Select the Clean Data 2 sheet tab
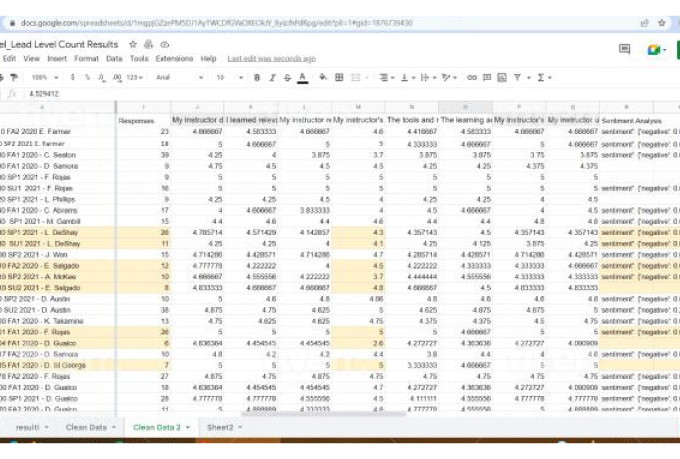This screenshot has height=459, width=680. tap(157, 427)
